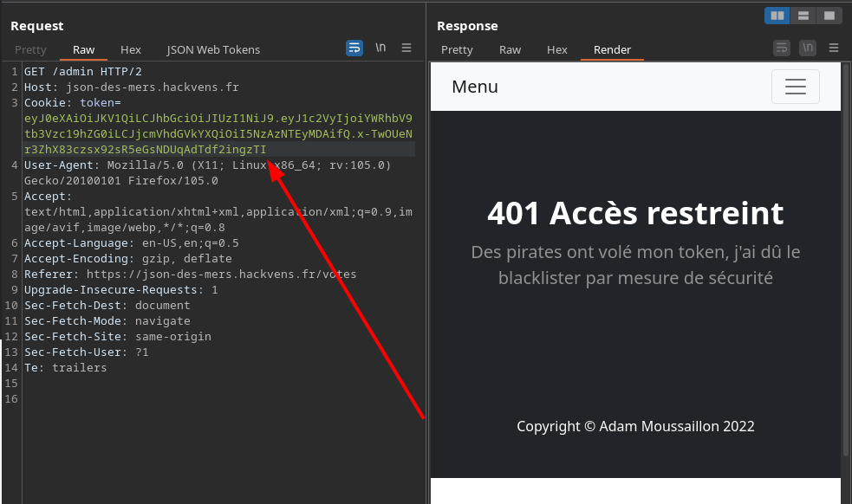Switch to top-bottom stacked layout view

pyautogui.click(x=803, y=16)
